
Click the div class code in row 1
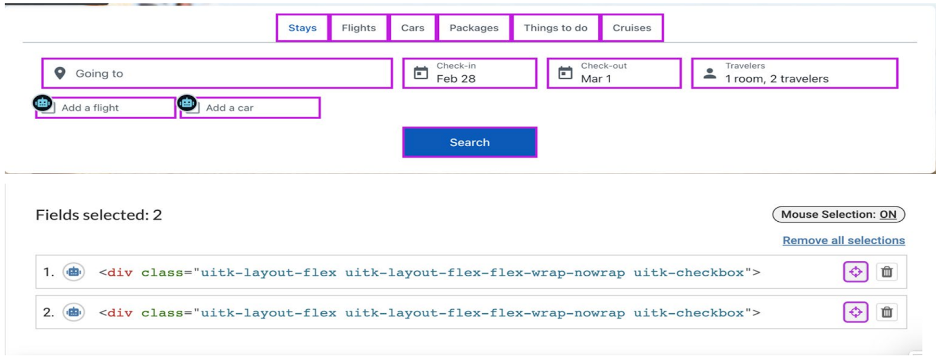click(430, 273)
